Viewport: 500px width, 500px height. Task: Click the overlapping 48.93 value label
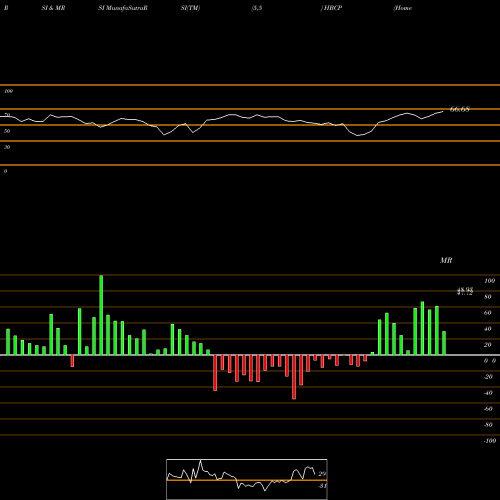click(x=465, y=291)
